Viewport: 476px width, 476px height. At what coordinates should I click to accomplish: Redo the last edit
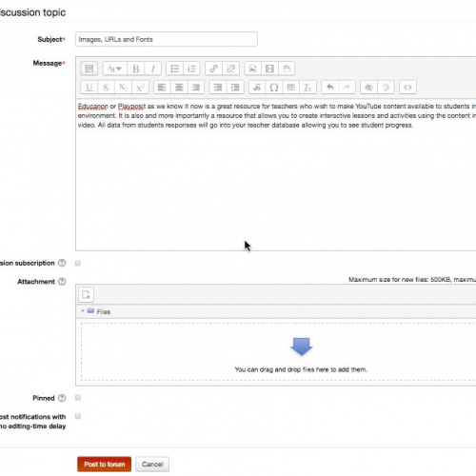[347, 87]
